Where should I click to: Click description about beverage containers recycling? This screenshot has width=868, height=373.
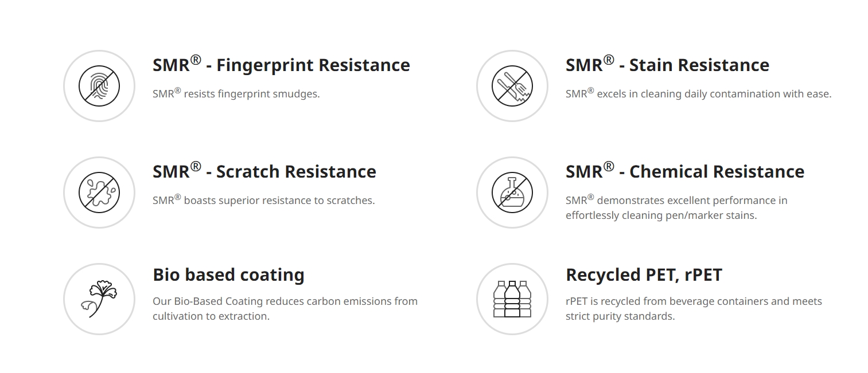coord(694,308)
